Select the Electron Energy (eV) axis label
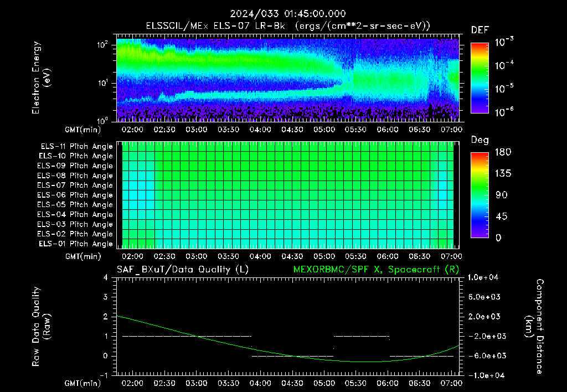The image size is (567, 392). click(x=41, y=78)
